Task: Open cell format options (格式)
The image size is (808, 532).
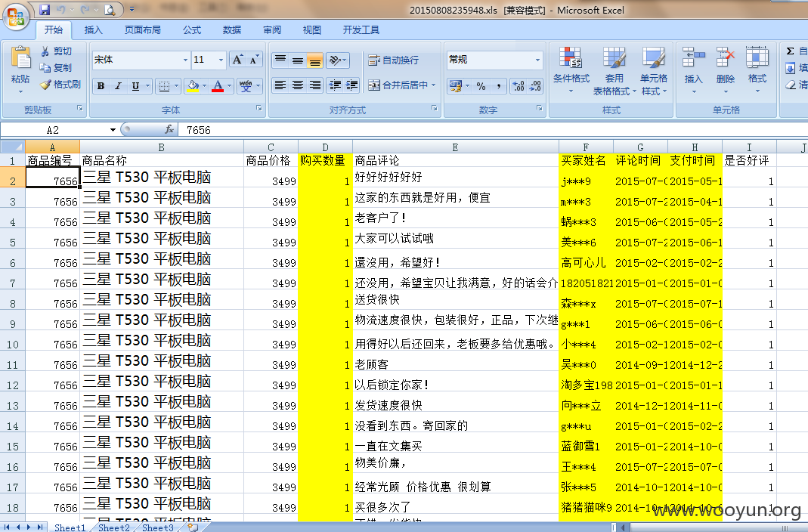Action: (757, 70)
